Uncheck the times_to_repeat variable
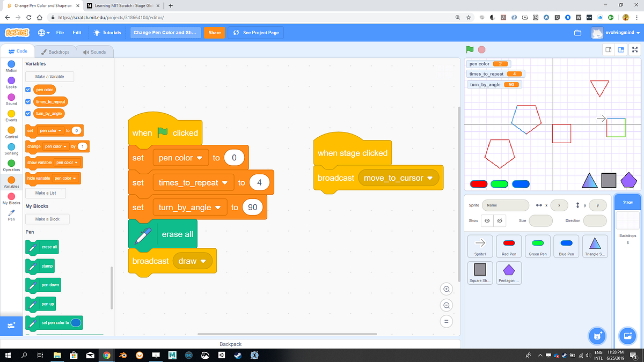644x362 pixels. (28, 101)
